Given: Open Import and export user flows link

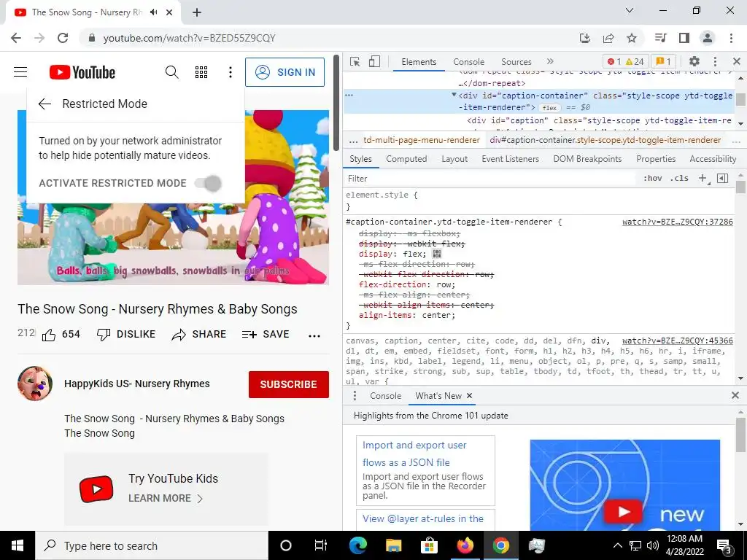Looking at the screenshot, I should [x=414, y=454].
